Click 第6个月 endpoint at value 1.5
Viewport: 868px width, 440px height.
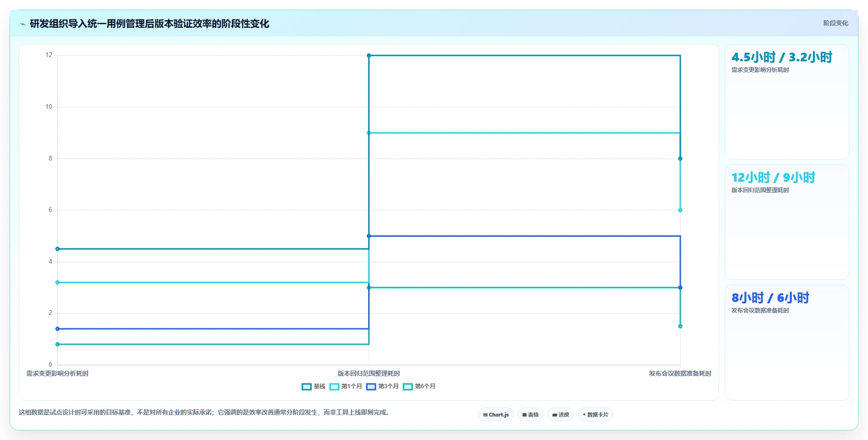(680, 326)
